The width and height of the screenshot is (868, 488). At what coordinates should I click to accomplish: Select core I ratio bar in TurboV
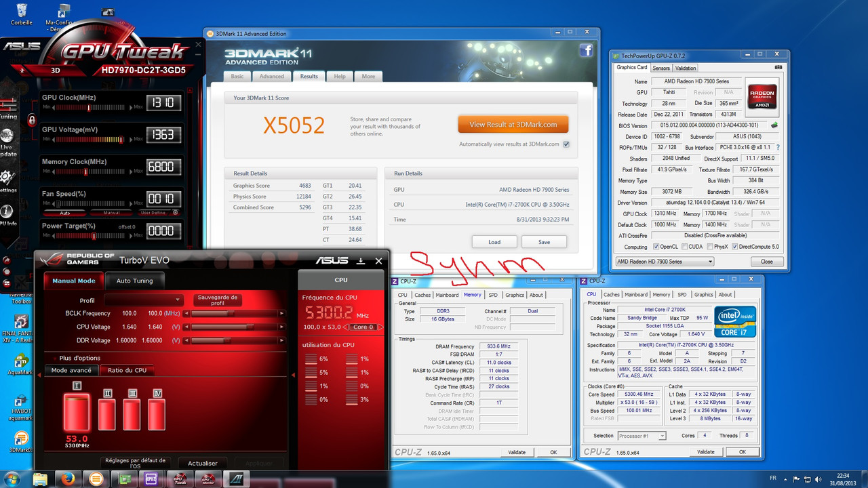(77, 412)
